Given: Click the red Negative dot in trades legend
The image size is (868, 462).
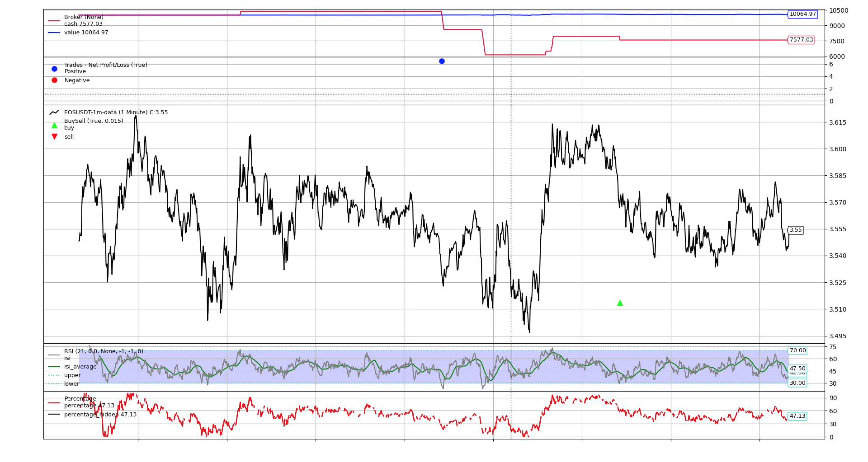Looking at the screenshot, I should pyautogui.click(x=54, y=80).
